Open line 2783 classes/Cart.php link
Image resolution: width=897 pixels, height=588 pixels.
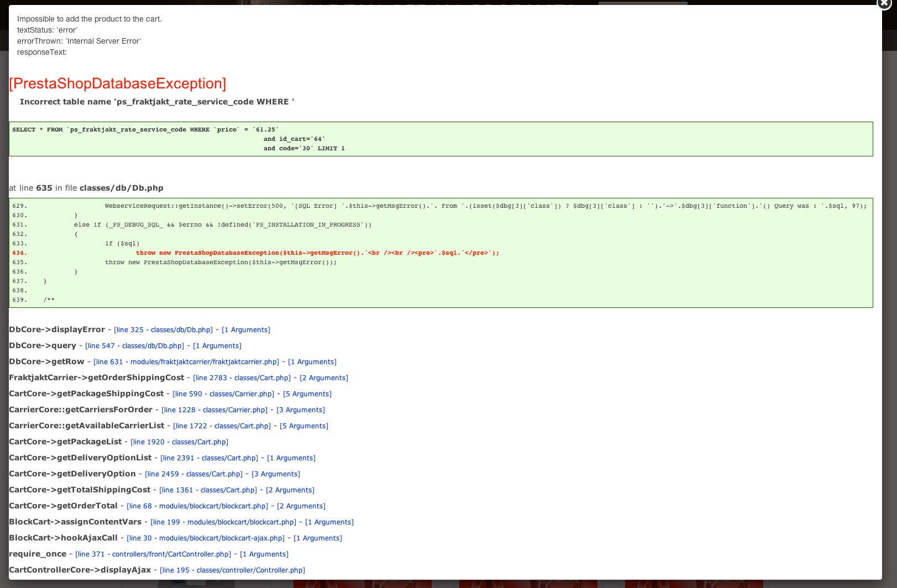coord(242,378)
